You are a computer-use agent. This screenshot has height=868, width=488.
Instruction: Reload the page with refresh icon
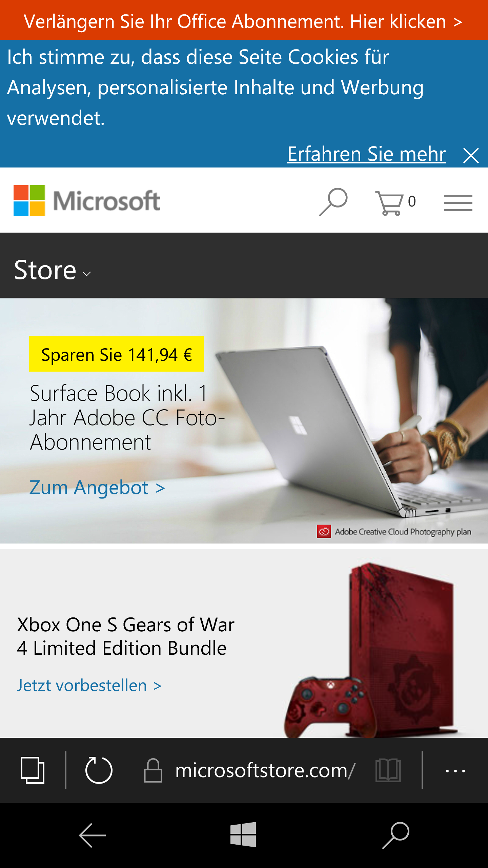[x=99, y=770]
